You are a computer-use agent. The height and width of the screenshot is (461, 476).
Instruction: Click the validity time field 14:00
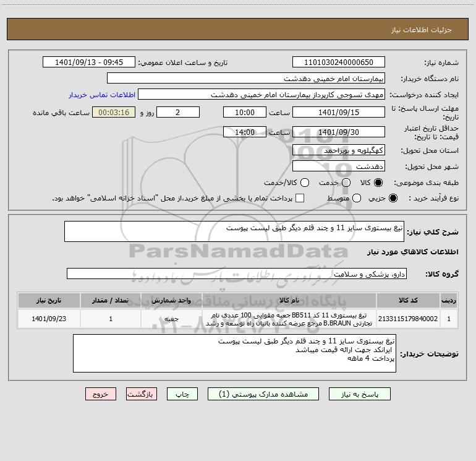(245, 132)
